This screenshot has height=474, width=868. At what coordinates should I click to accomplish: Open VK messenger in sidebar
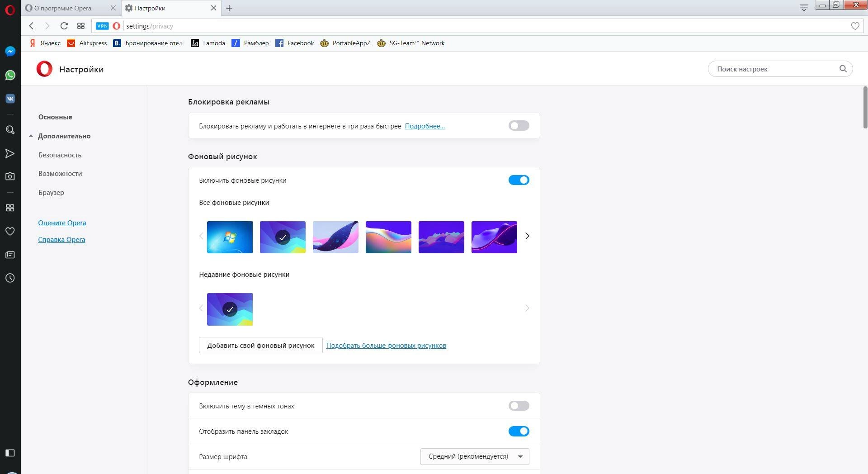coord(10,99)
